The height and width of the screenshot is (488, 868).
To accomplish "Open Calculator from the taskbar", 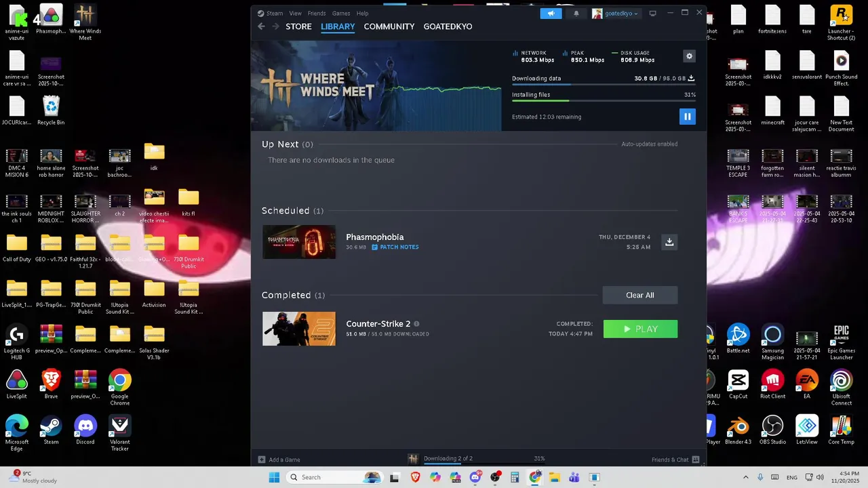I will point(515,477).
